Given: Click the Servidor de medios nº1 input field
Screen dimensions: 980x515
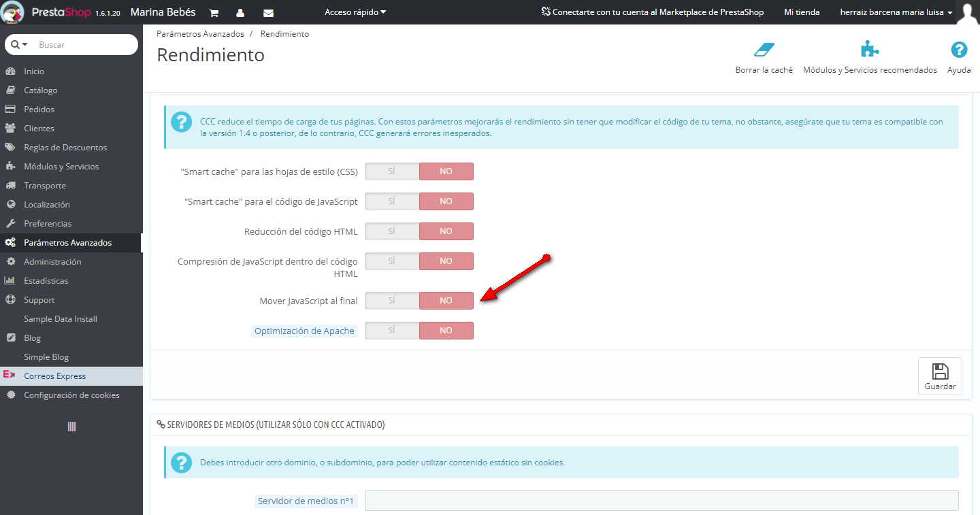Looking at the screenshot, I should tap(661, 501).
